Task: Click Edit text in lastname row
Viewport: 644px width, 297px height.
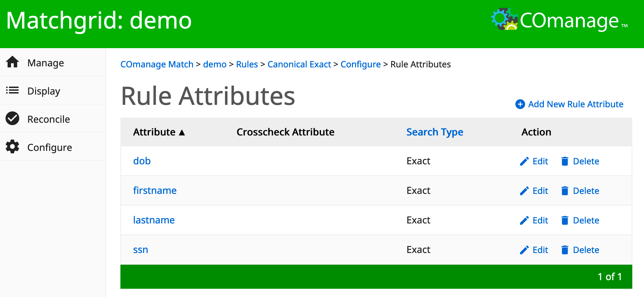Action: (x=540, y=220)
